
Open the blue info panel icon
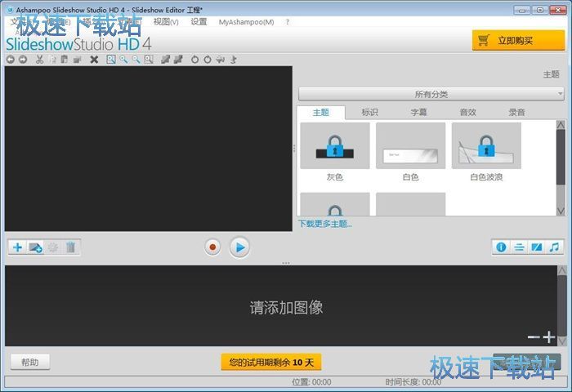coord(502,247)
